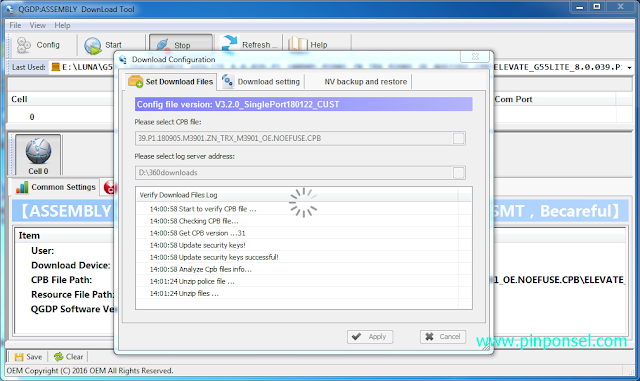
Task: Click the Save disk icon
Action: (19, 357)
